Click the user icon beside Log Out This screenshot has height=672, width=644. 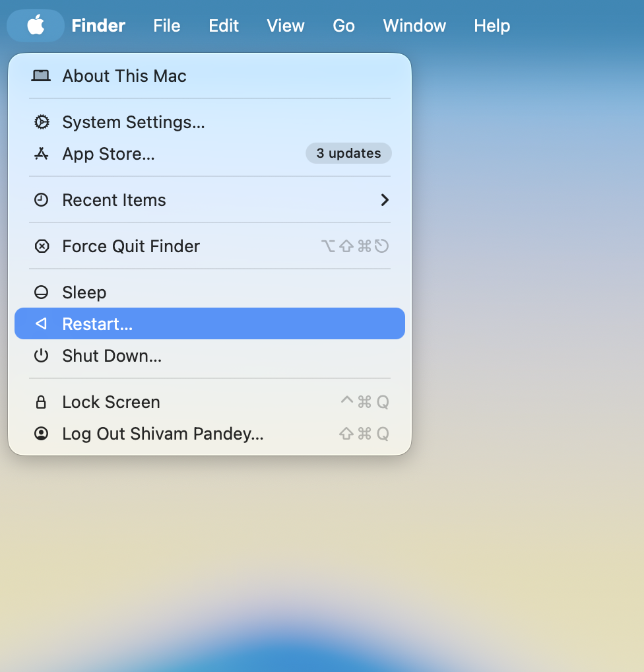click(42, 434)
